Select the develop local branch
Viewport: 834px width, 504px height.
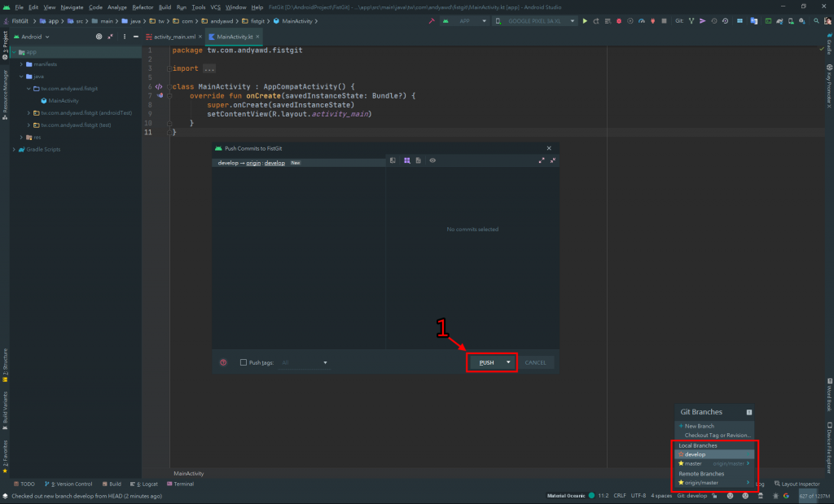click(714, 454)
